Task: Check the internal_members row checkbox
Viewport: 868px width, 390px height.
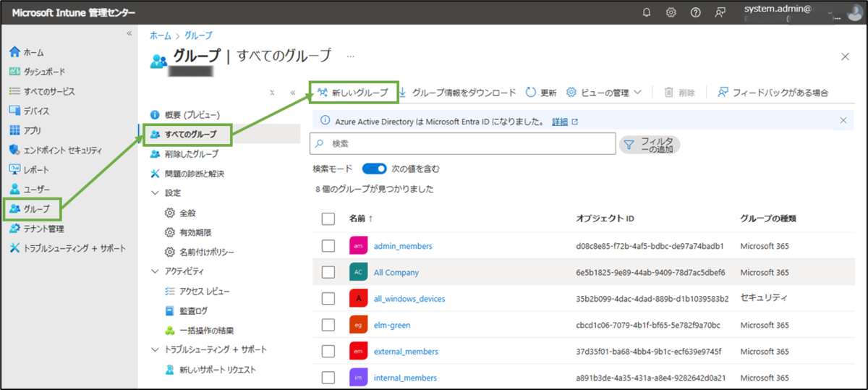Action: pyautogui.click(x=328, y=377)
